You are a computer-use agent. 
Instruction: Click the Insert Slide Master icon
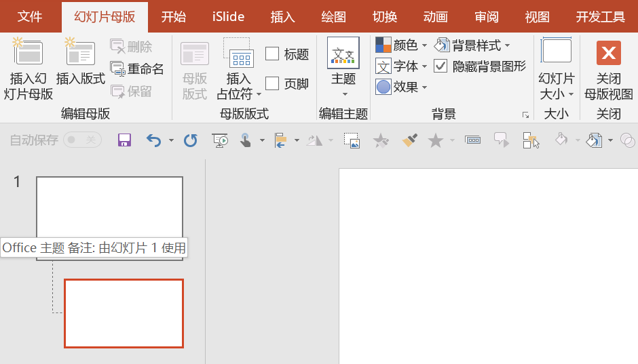click(x=28, y=52)
